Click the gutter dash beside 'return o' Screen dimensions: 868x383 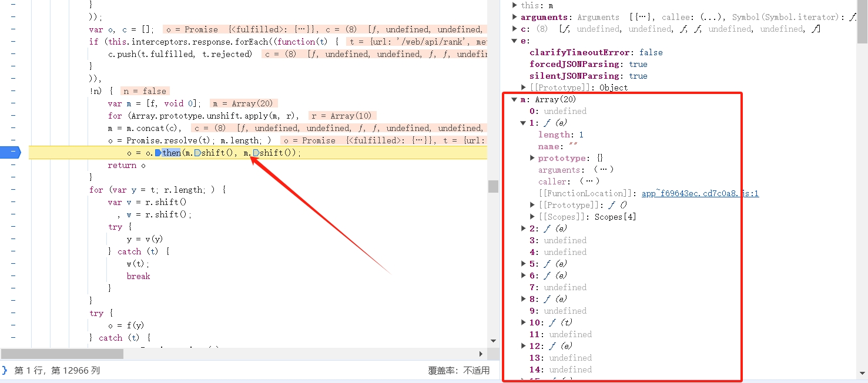pyautogui.click(x=13, y=165)
